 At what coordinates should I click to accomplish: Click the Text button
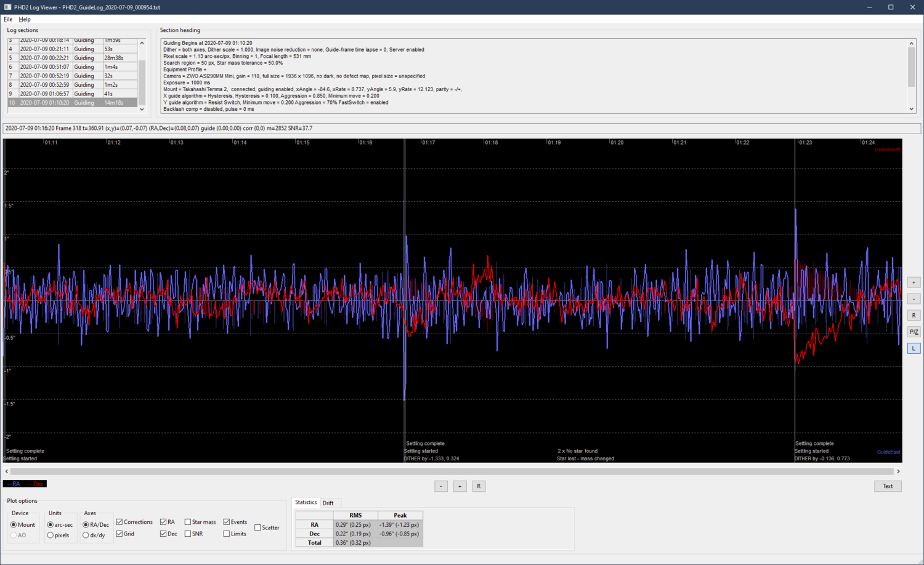[x=888, y=486]
